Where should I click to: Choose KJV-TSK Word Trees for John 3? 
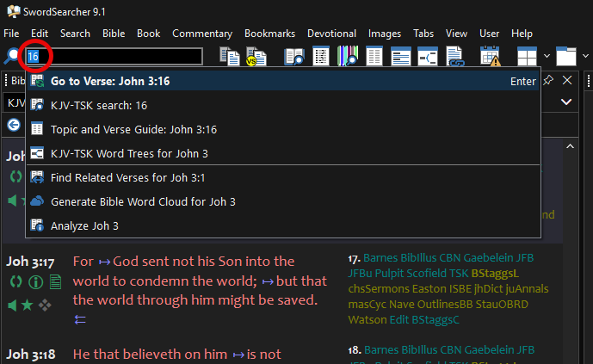pyautogui.click(x=283, y=153)
